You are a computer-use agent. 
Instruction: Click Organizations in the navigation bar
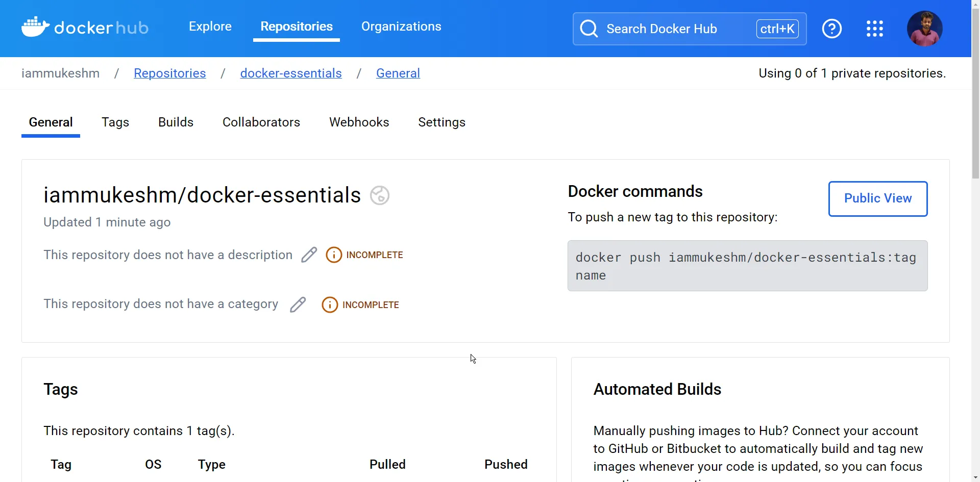[x=401, y=27]
